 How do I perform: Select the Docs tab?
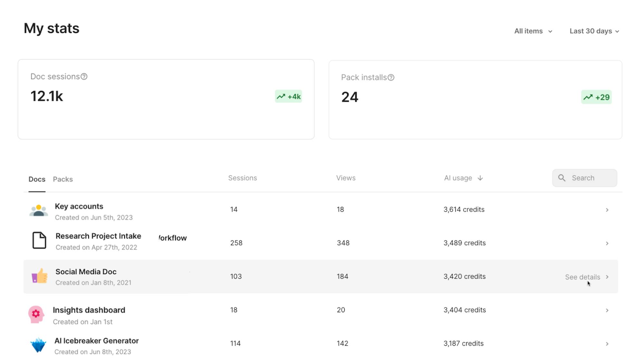[x=37, y=179]
